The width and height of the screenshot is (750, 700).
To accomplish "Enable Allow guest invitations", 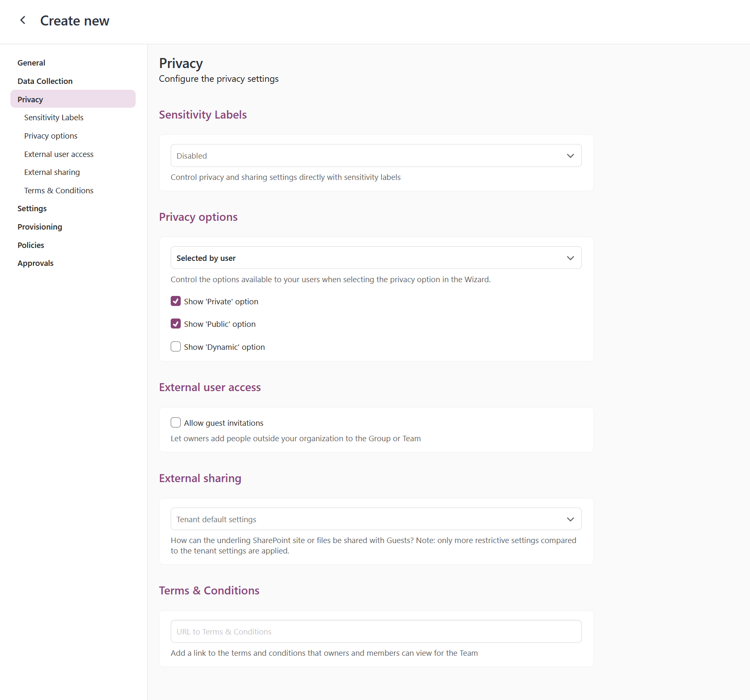I will tap(176, 422).
